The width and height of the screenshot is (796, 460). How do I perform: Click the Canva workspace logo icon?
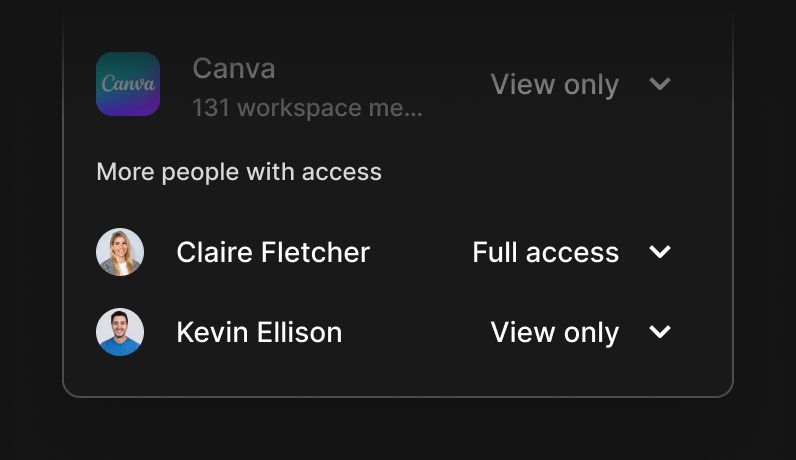[x=128, y=84]
